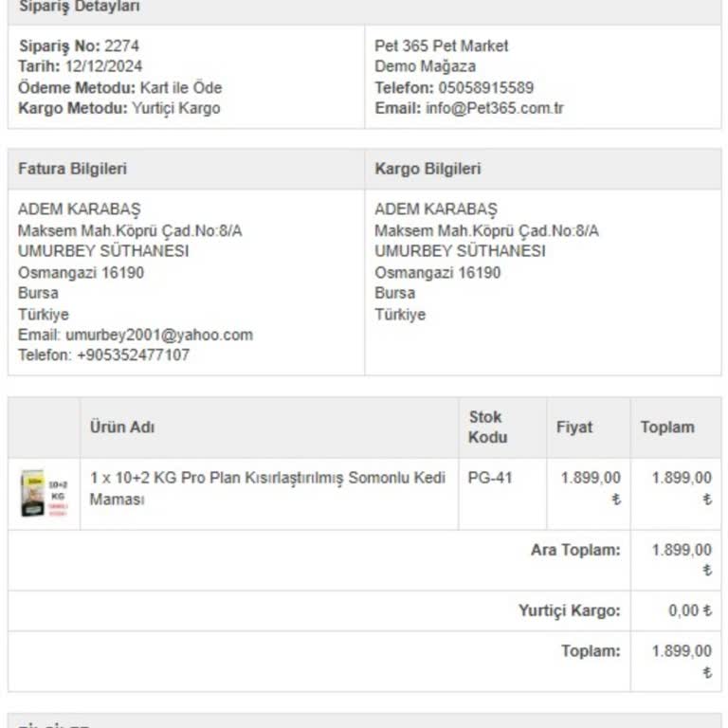
Task: Click the Fiyat column header
Action: coord(573,428)
